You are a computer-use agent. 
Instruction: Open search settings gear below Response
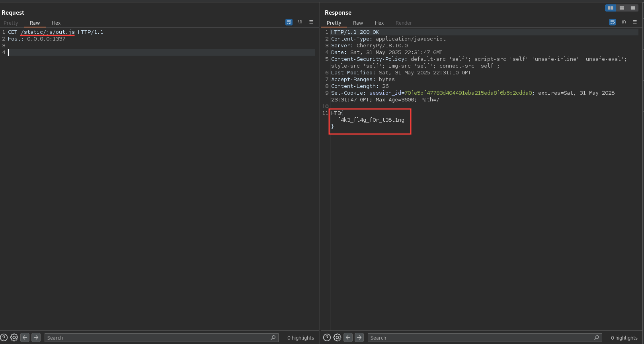coord(337,338)
